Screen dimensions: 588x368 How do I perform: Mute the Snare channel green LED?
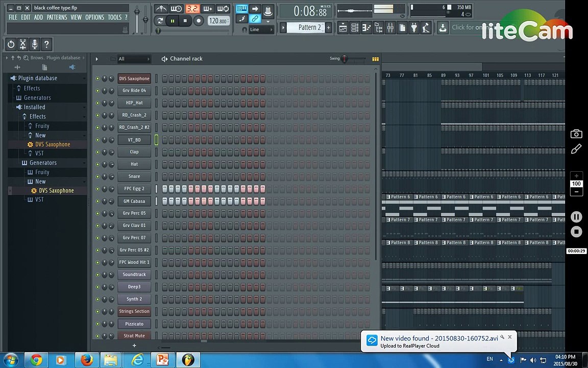pyautogui.click(x=97, y=176)
